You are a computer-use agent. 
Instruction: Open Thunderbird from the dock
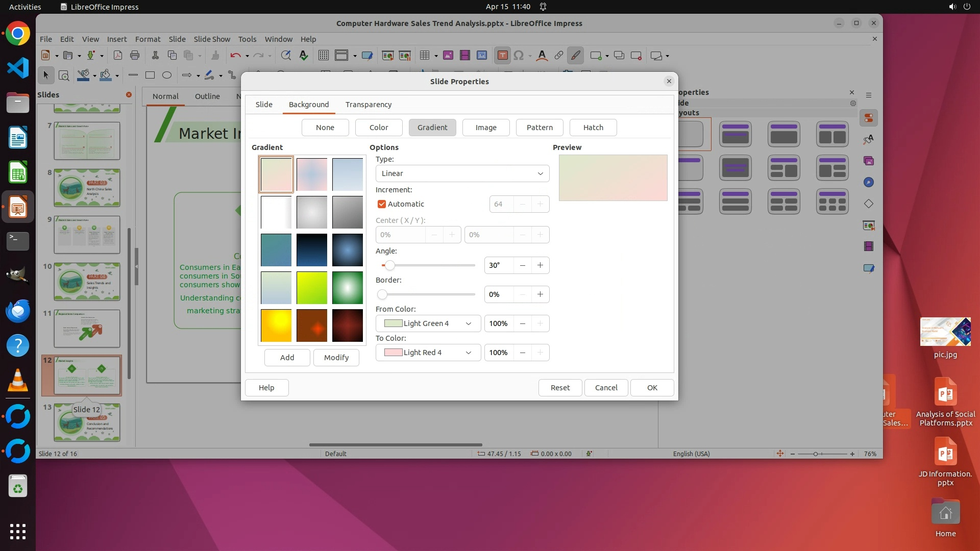(18, 311)
